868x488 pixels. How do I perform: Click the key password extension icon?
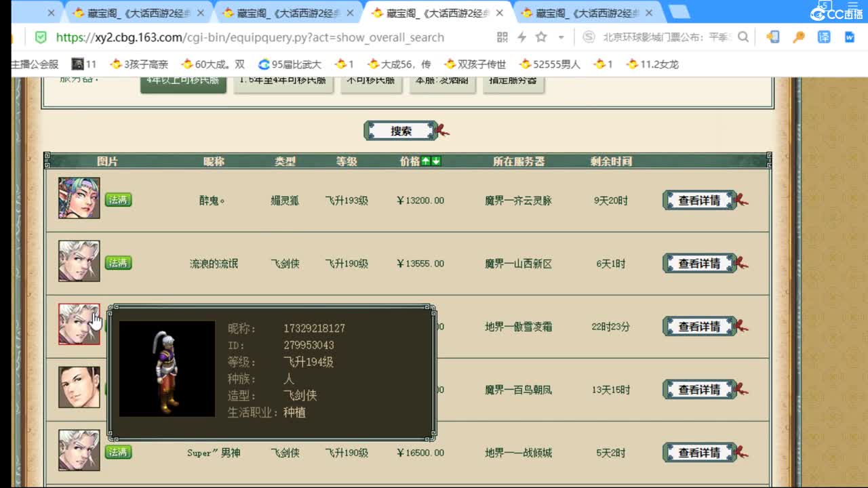799,37
